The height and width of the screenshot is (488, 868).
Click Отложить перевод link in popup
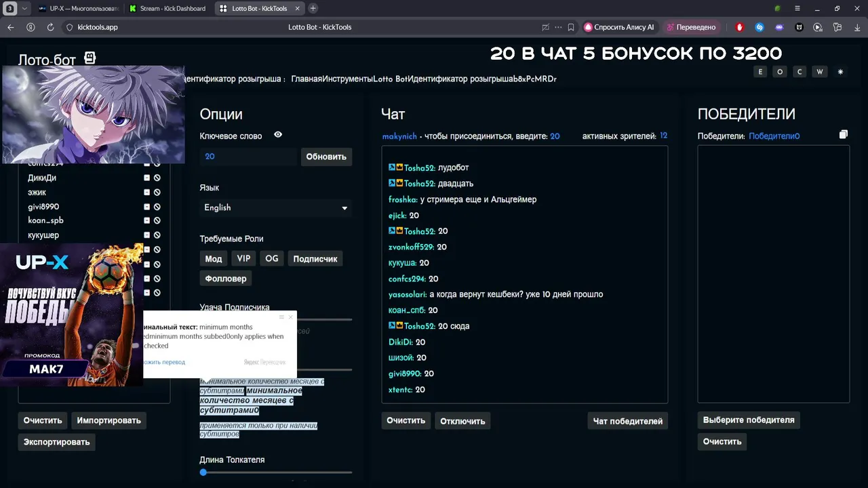click(x=164, y=362)
